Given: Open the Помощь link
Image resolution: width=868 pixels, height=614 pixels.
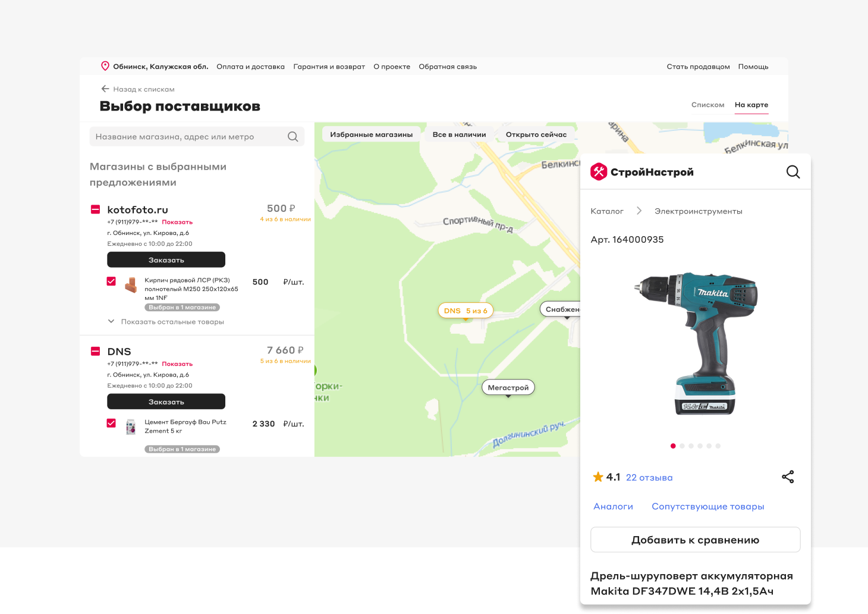Looking at the screenshot, I should tap(753, 67).
